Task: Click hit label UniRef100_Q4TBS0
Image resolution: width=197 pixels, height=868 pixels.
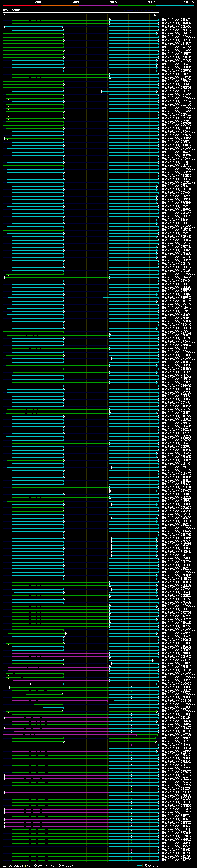Action: 177,43
